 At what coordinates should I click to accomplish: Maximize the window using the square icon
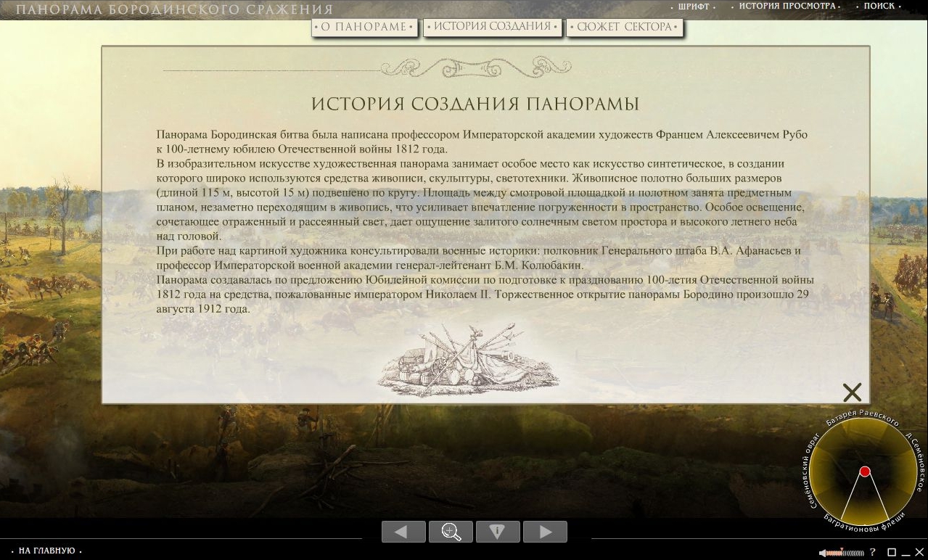[892, 552]
